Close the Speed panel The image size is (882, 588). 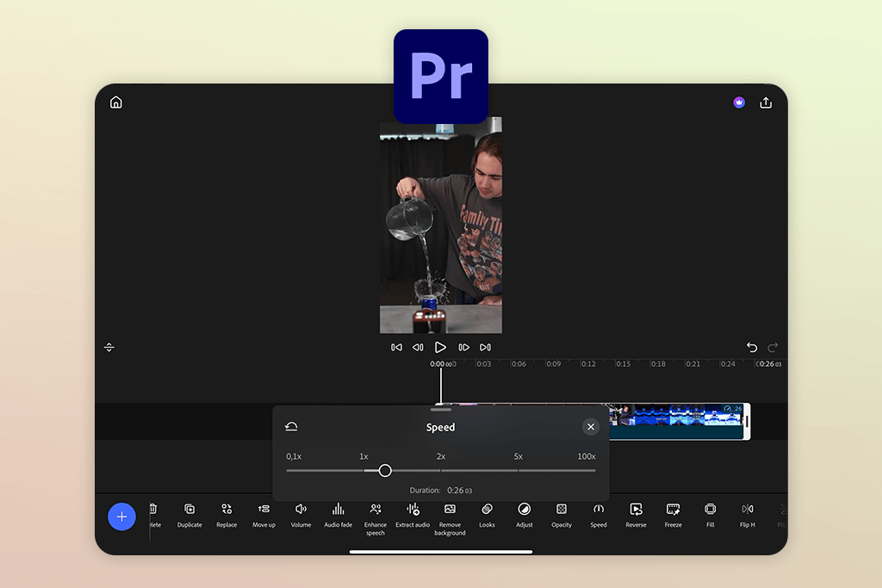[x=591, y=427]
